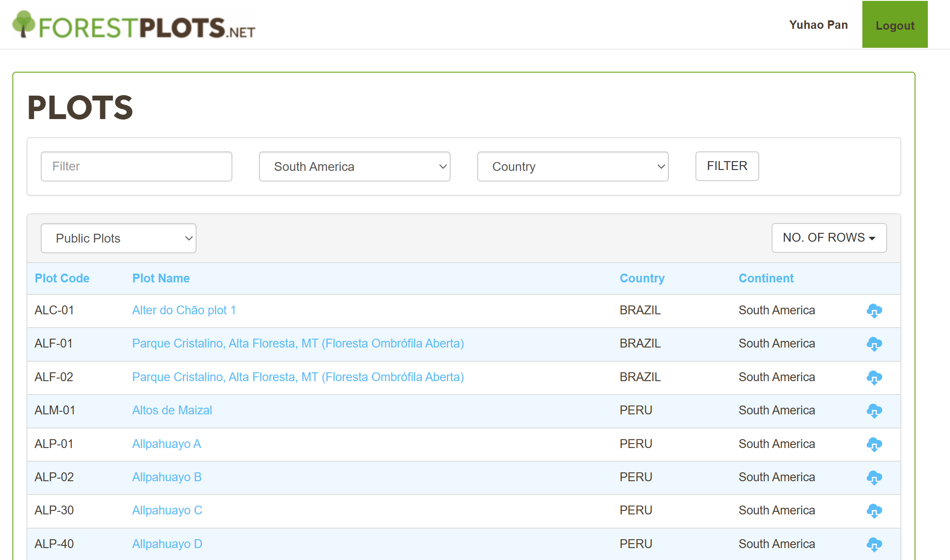Click PERU in the ALM-01 row
This screenshot has width=950, height=560.
pos(636,410)
